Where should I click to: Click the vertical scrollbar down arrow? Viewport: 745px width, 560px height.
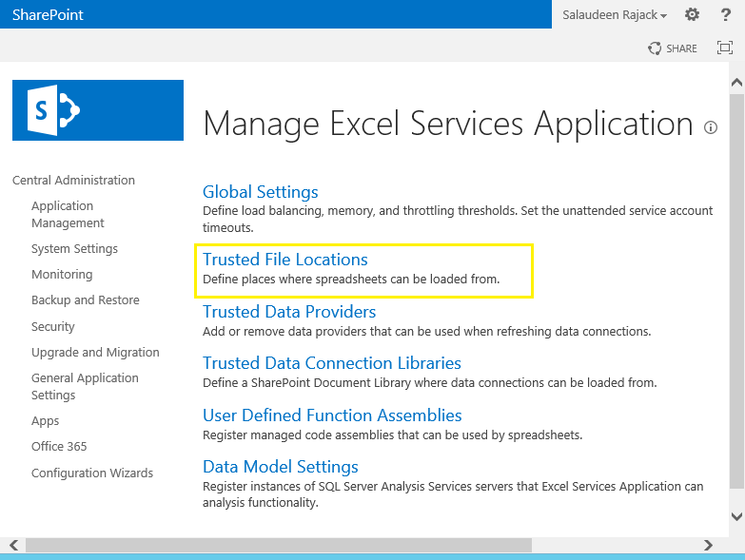(x=736, y=516)
